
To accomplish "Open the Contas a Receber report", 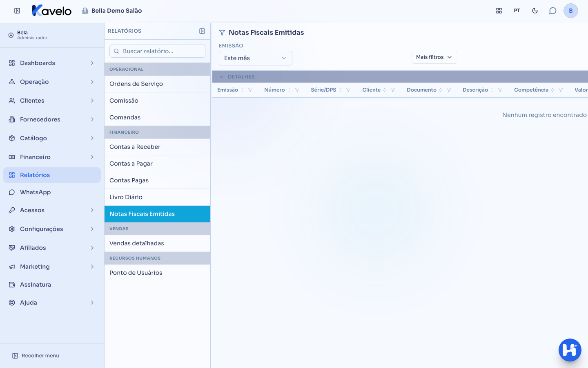I will [157, 147].
